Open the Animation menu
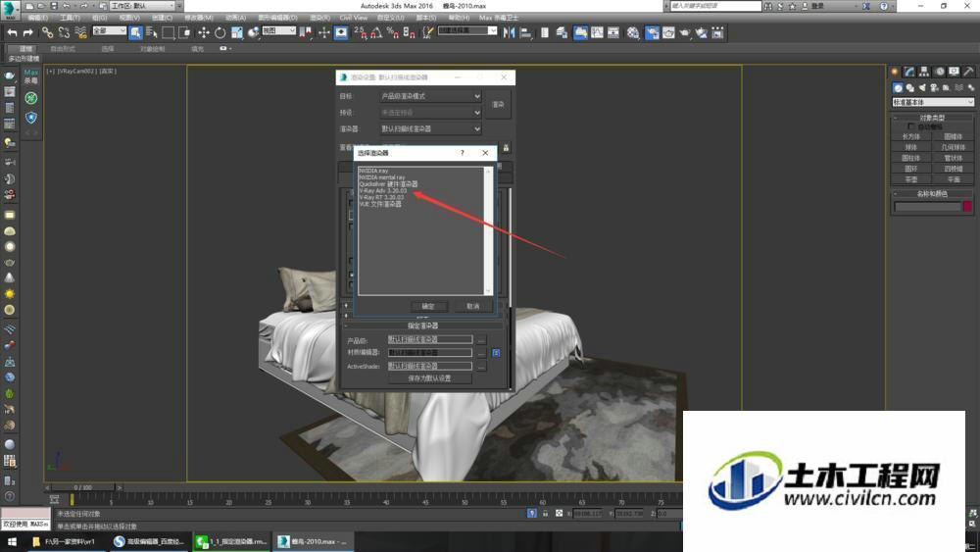Image resolution: width=980 pixels, height=552 pixels. click(235, 18)
